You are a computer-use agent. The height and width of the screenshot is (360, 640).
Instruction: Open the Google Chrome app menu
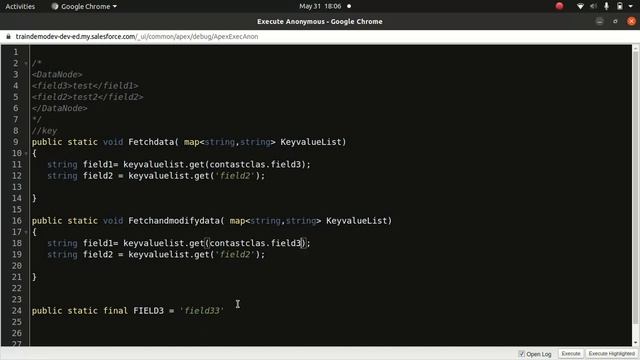click(84, 7)
